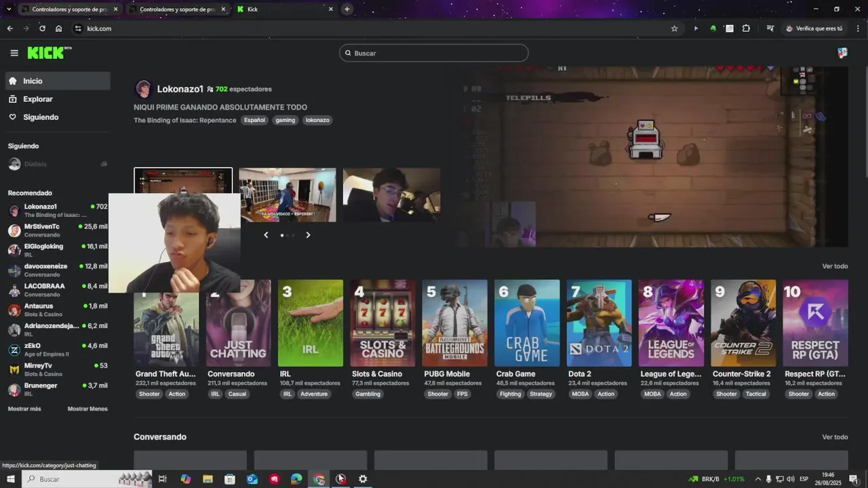Open davooxeneize recommended channel
Viewport: 868px width, 488px height.
[x=58, y=270]
